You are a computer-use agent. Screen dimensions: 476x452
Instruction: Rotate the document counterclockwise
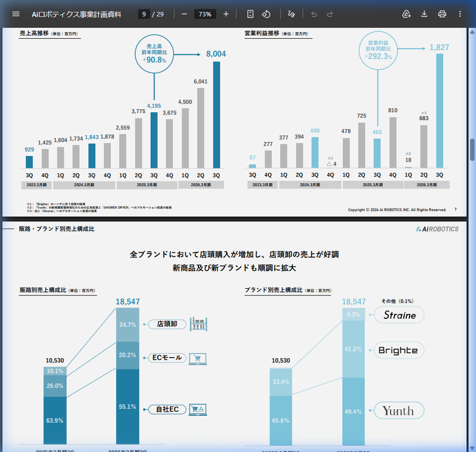click(266, 14)
